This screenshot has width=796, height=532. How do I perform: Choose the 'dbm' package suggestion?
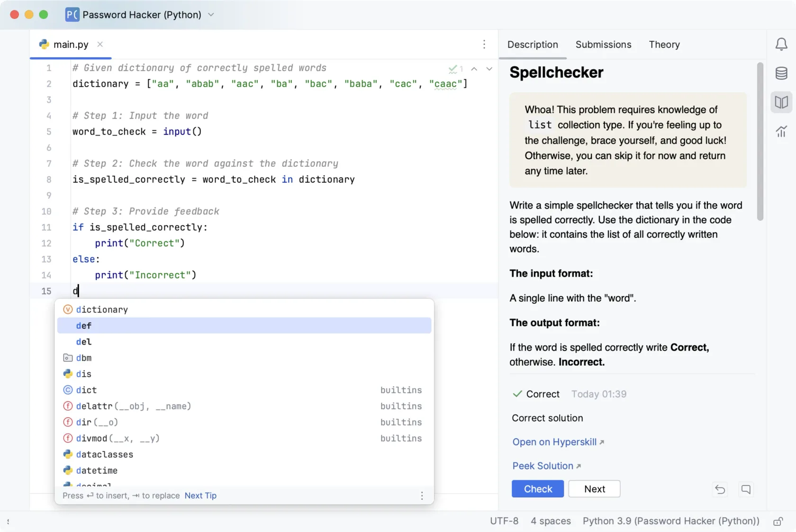(x=244, y=358)
